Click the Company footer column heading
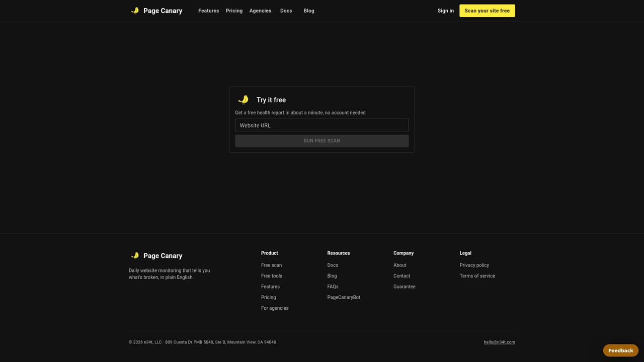 point(404,253)
